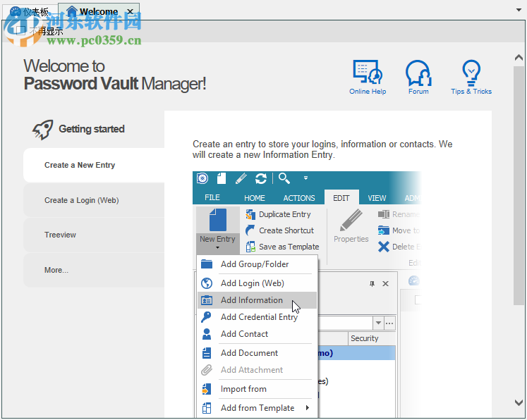Screen dimensions: 527x420
Task: Click the pencil edit icon in the quick toolbar
Action: 241,178
